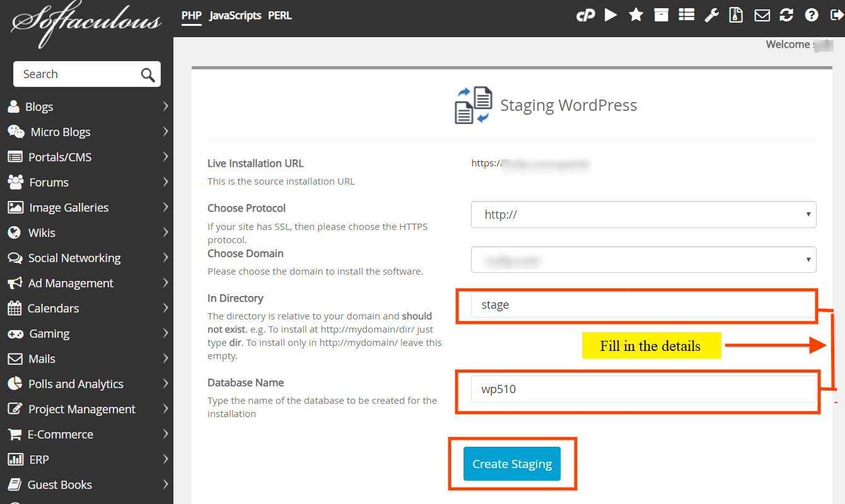Click the Social Networking bubbles icon
This screenshot has height=504, width=845.
click(x=15, y=258)
